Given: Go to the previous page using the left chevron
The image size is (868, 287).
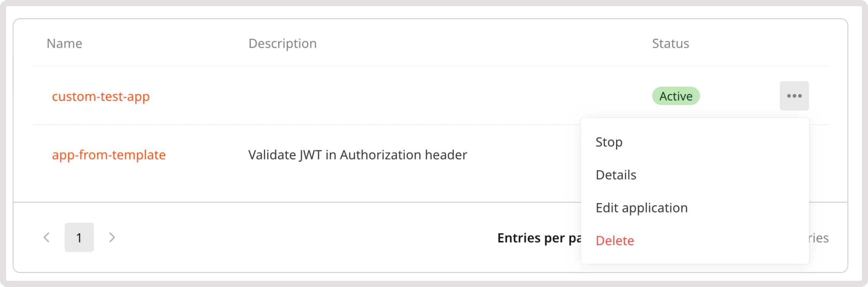Looking at the screenshot, I should [47, 237].
